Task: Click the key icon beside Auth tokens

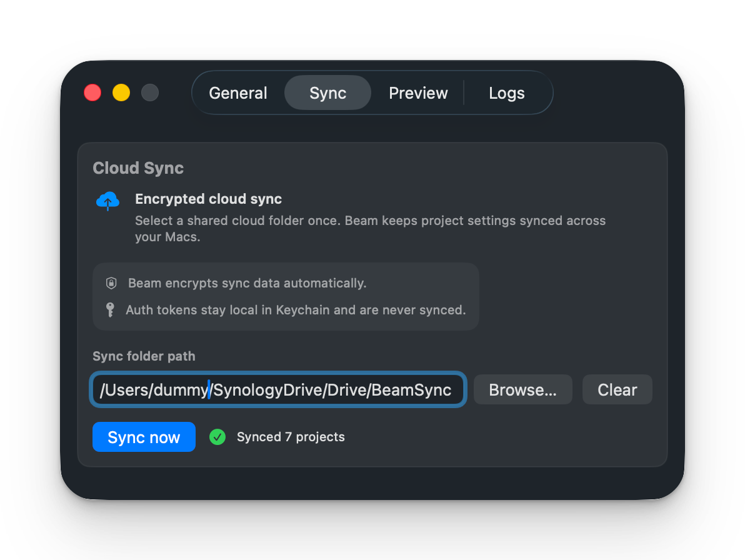Action: (x=111, y=310)
